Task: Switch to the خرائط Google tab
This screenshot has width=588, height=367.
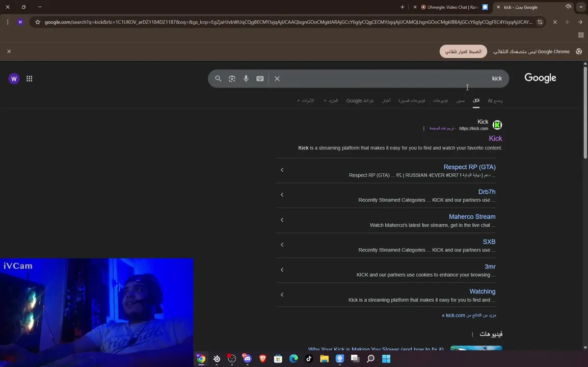Action: pos(360,100)
